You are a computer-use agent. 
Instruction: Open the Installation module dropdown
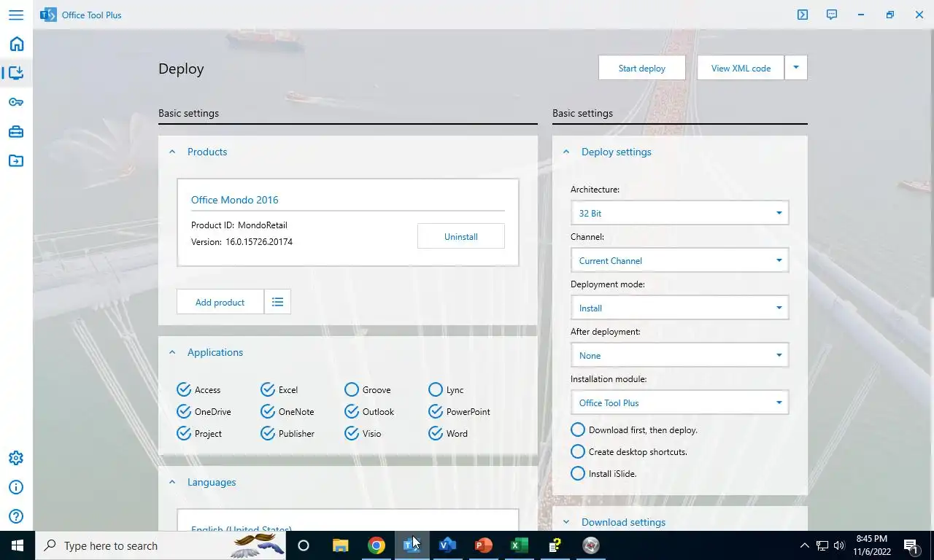pyautogui.click(x=679, y=402)
